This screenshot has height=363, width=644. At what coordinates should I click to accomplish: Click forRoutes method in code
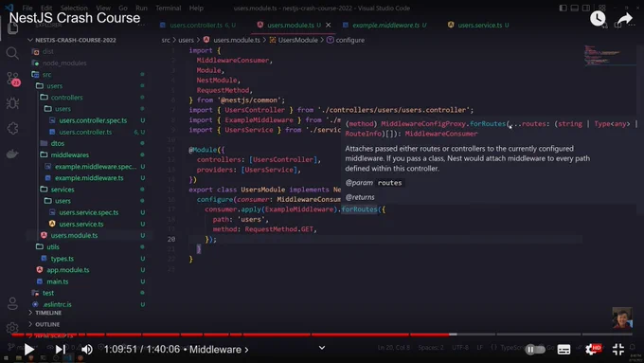359,209
